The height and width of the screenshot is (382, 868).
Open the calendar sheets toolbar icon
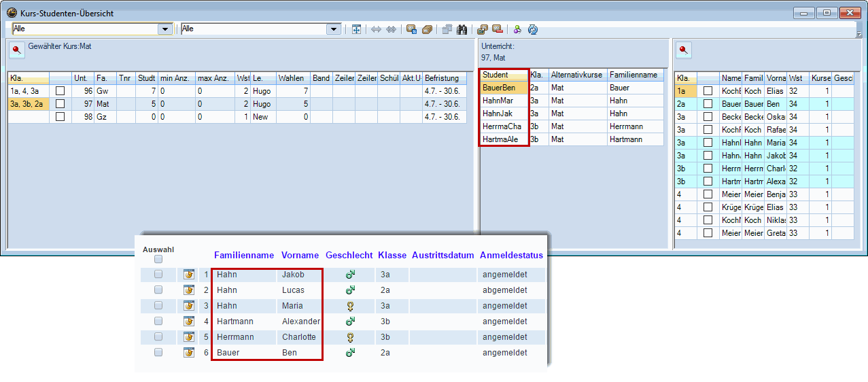pyautogui.click(x=447, y=29)
